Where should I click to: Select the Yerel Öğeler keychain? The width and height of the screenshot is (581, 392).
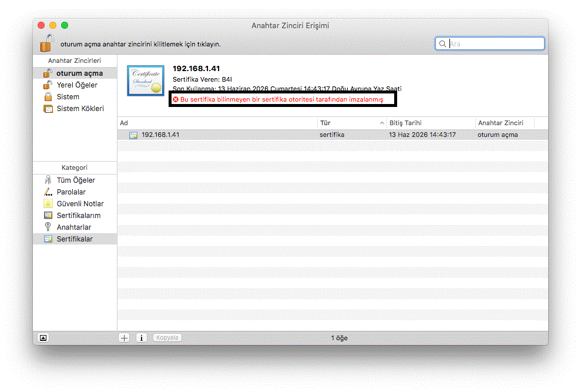pyautogui.click(x=75, y=85)
